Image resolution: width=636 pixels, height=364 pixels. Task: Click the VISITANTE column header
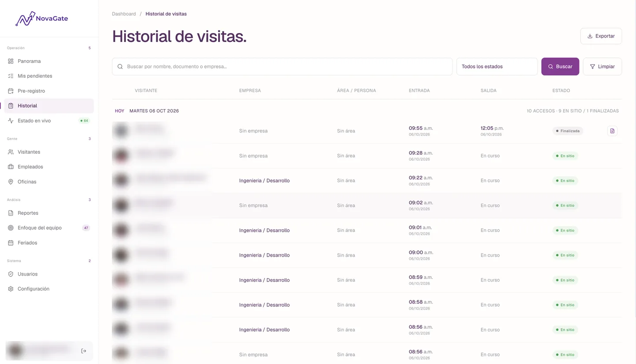[x=146, y=91]
